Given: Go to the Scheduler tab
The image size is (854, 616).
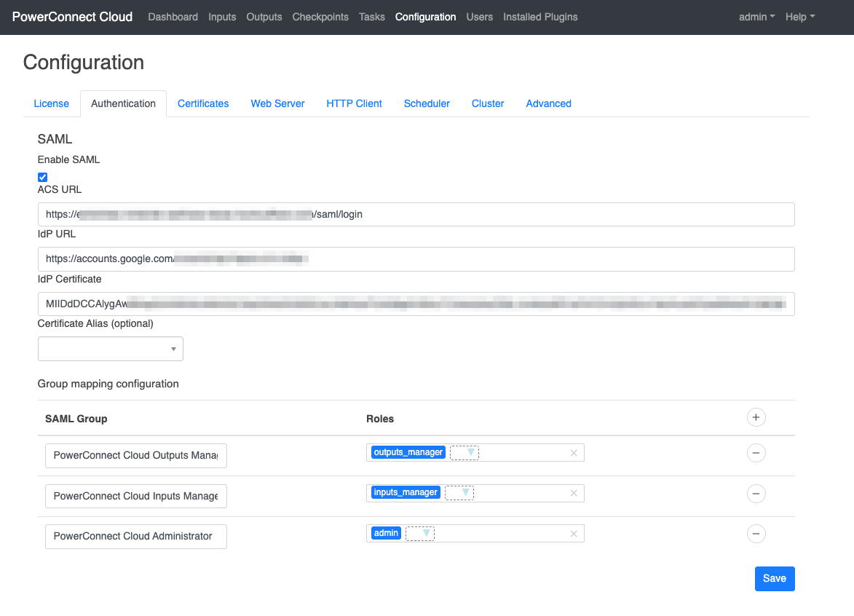Looking at the screenshot, I should (427, 103).
